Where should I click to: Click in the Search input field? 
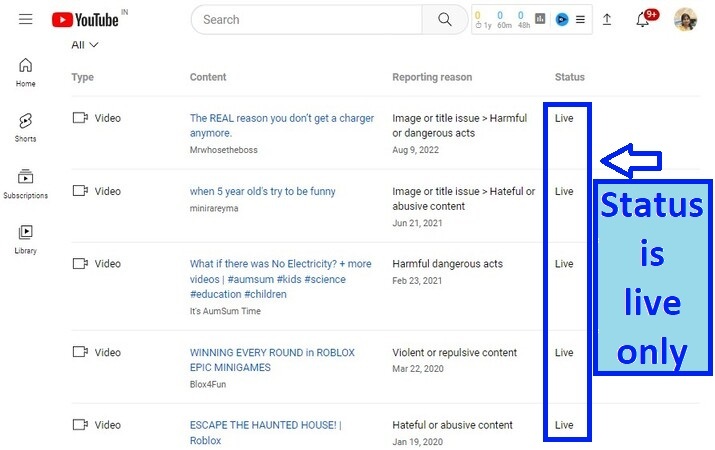(305, 19)
